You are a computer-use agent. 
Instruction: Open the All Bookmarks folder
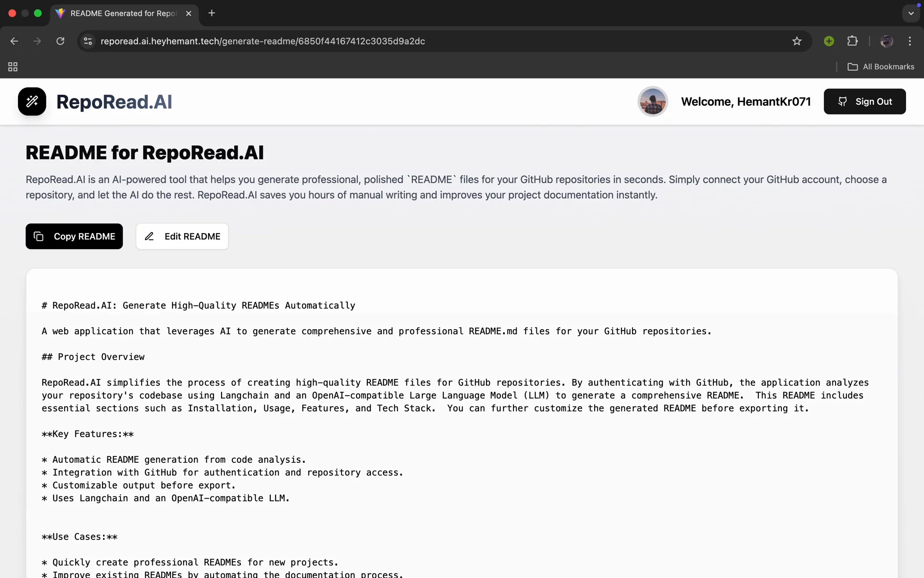[881, 67]
